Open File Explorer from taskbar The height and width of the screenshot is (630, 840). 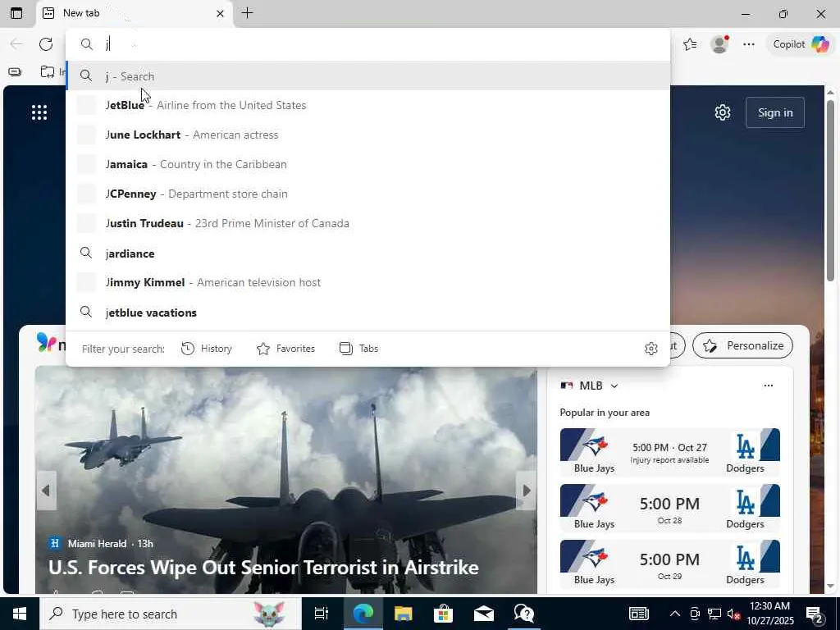pos(403,614)
